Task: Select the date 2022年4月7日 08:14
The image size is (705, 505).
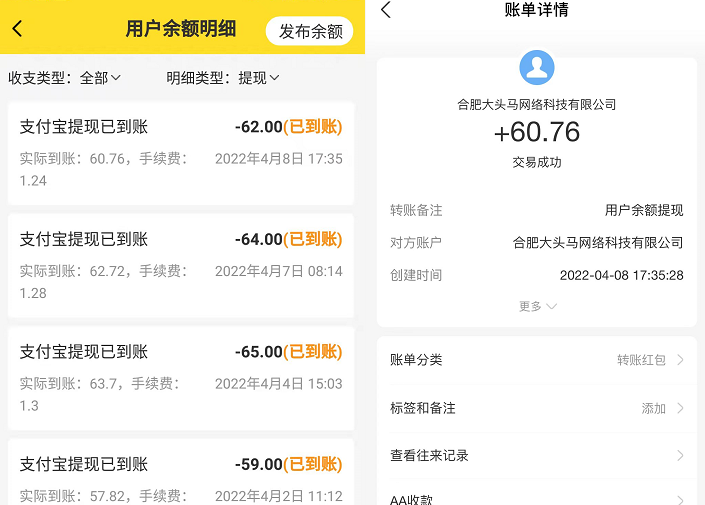Action: pyautogui.click(x=279, y=271)
